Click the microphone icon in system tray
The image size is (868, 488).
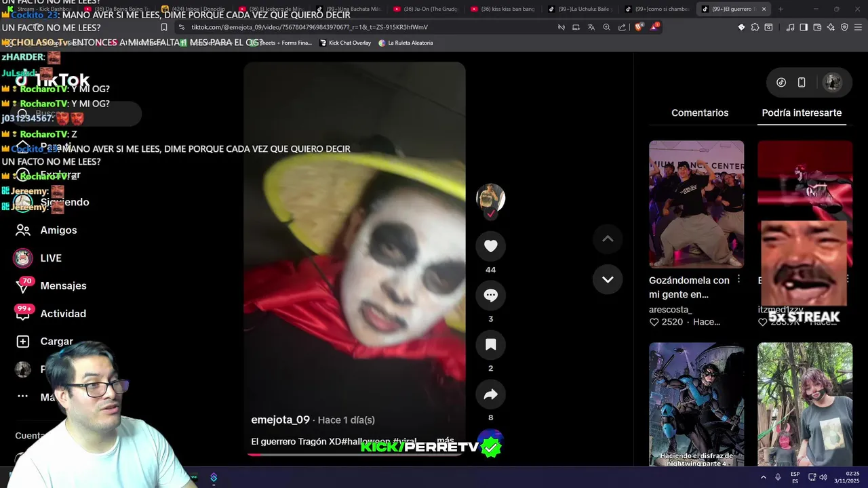pos(778,477)
